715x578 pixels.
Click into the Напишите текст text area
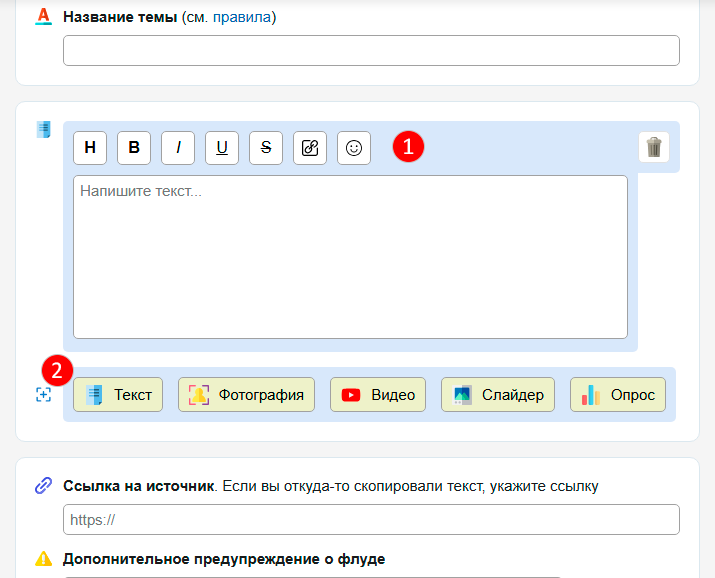click(x=350, y=257)
